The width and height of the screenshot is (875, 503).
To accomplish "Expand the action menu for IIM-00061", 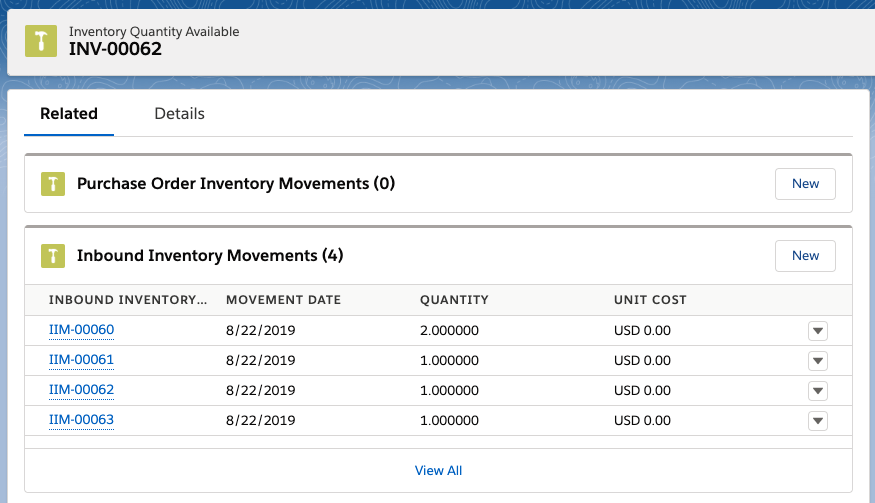I will [818, 361].
